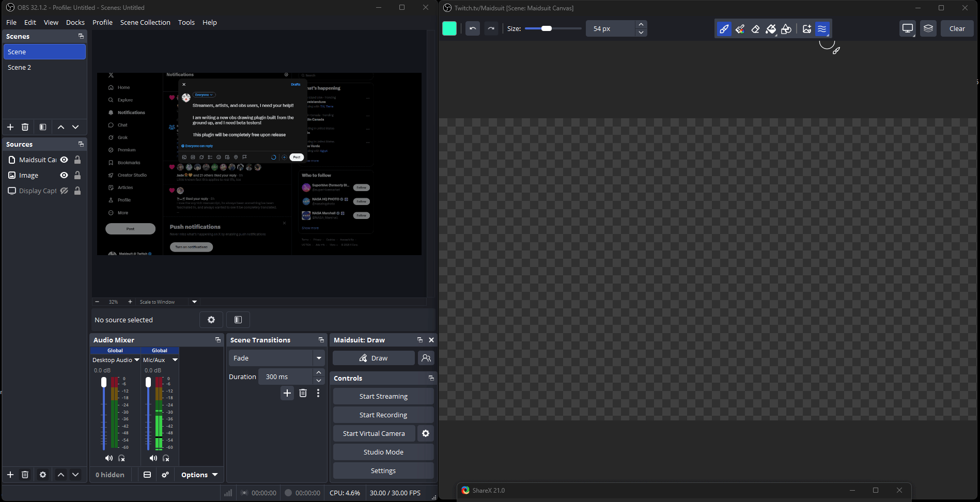
Task: Select Scene 2 in Scenes list
Action: (44, 67)
